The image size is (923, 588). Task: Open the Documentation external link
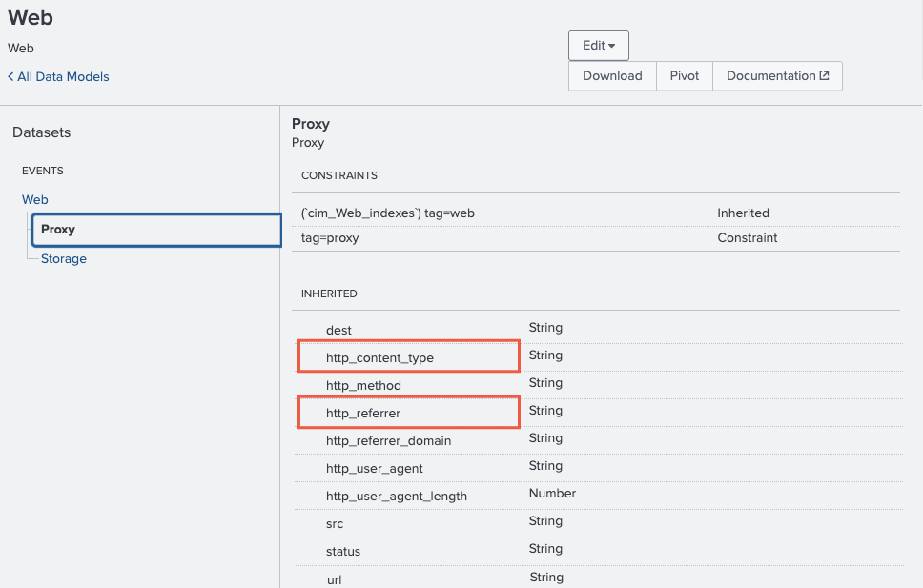[x=770, y=75]
